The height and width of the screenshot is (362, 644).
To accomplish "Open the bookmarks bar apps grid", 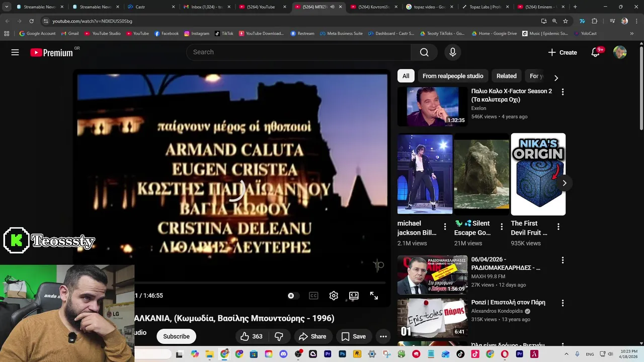I will click(x=7, y=34).
